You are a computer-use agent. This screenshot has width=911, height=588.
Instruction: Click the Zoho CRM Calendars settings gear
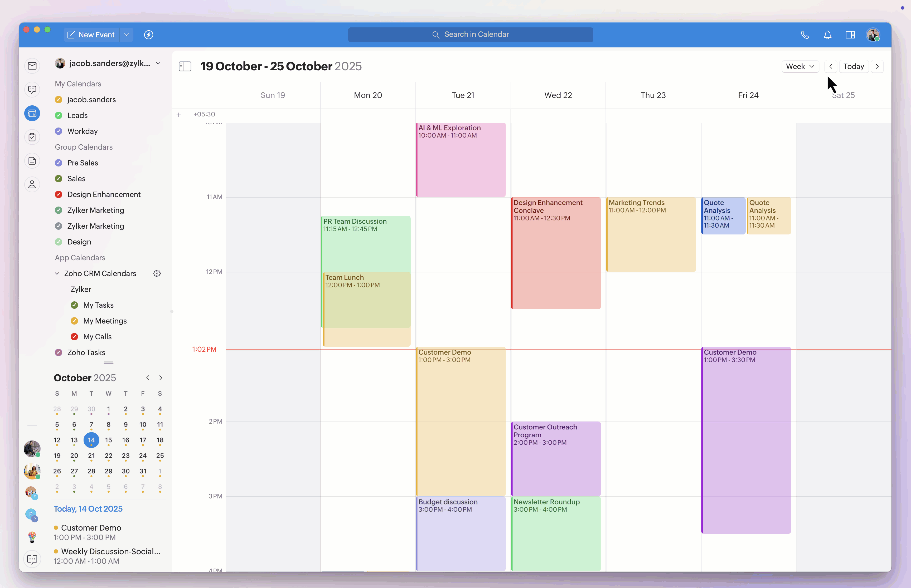[157, 273]
